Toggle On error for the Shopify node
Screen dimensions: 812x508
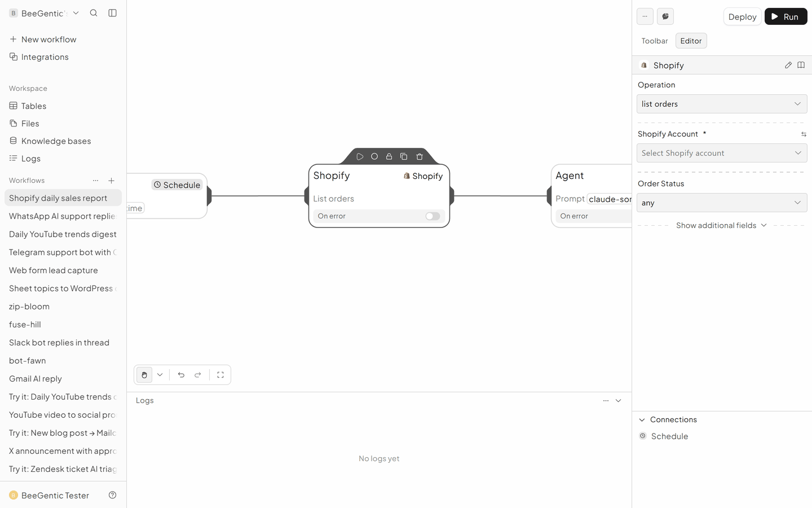tap(433, 216)
